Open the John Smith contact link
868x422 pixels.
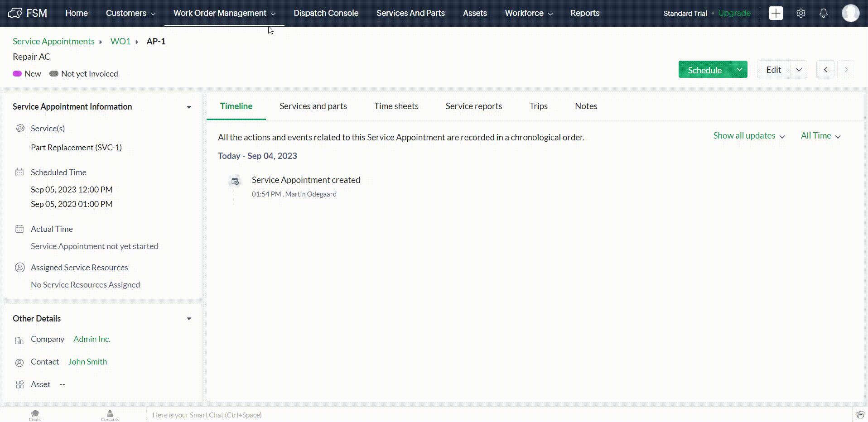pyautogui.click(x=87, y=362)
